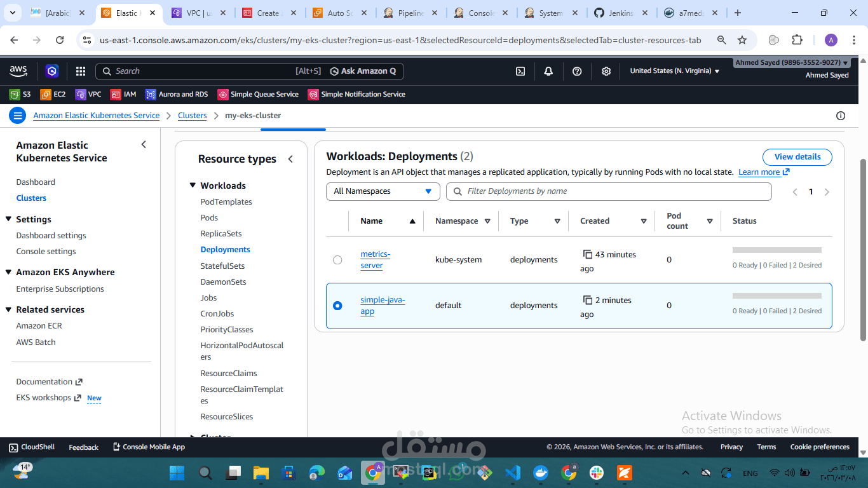Open the simple-java-app deployment link

pos(383,306)
